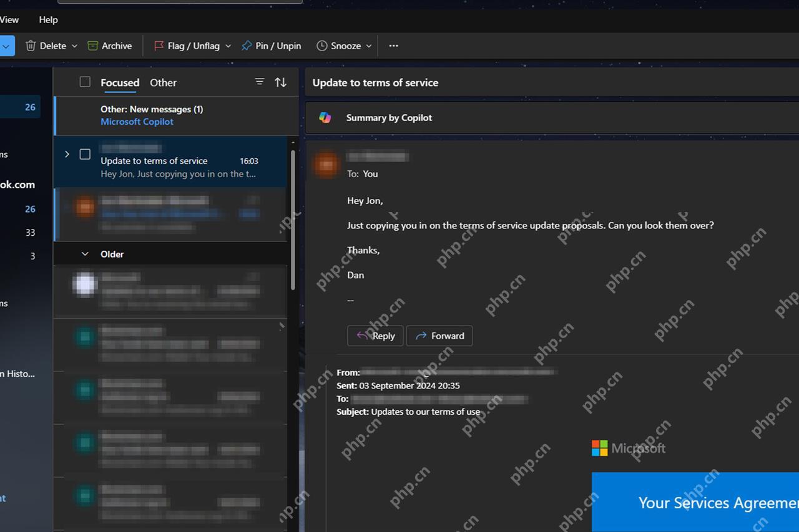The width and height of the screenshot is (799, 532).
Task: Open the second message with the orange avatar
Action: pos(170,215)
